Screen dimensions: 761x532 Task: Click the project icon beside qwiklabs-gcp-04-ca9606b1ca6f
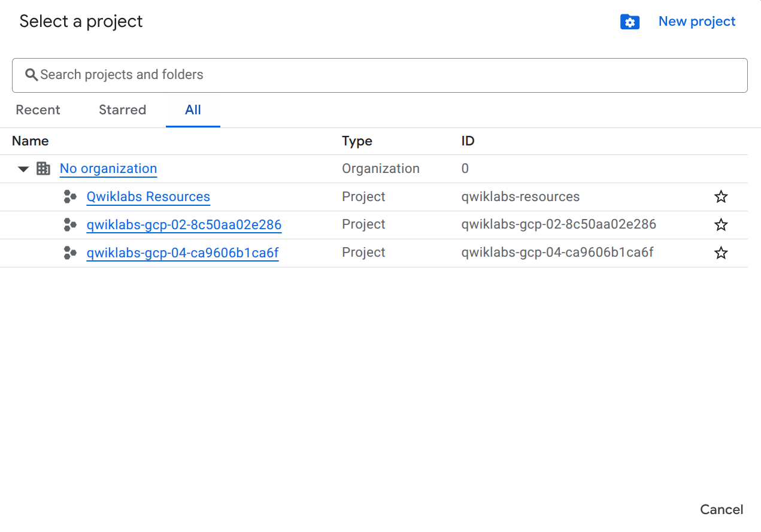coord(70,253)
